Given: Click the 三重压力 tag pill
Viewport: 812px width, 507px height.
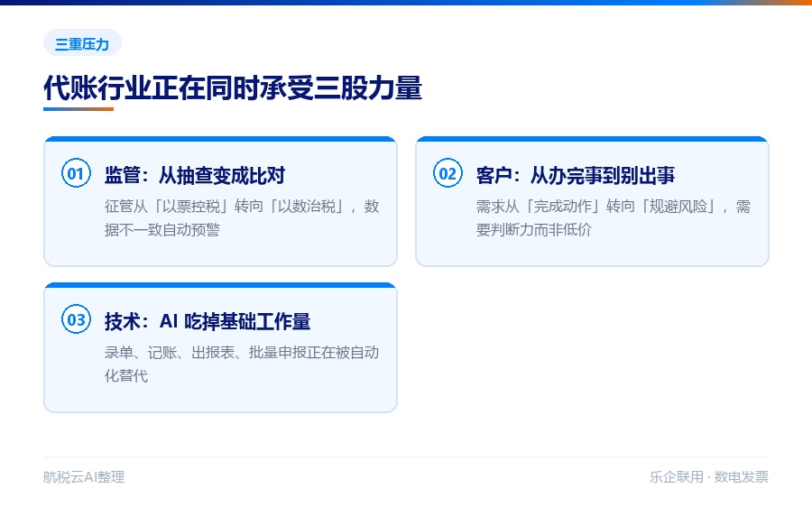Looking at the screenshot, I should (x=82, y=43).
